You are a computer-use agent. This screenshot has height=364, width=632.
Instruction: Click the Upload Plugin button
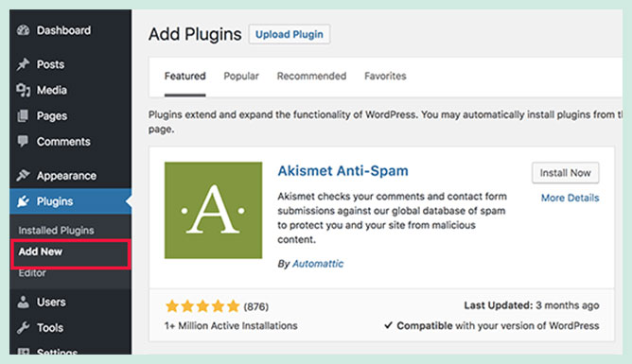[x=290, y=34]
